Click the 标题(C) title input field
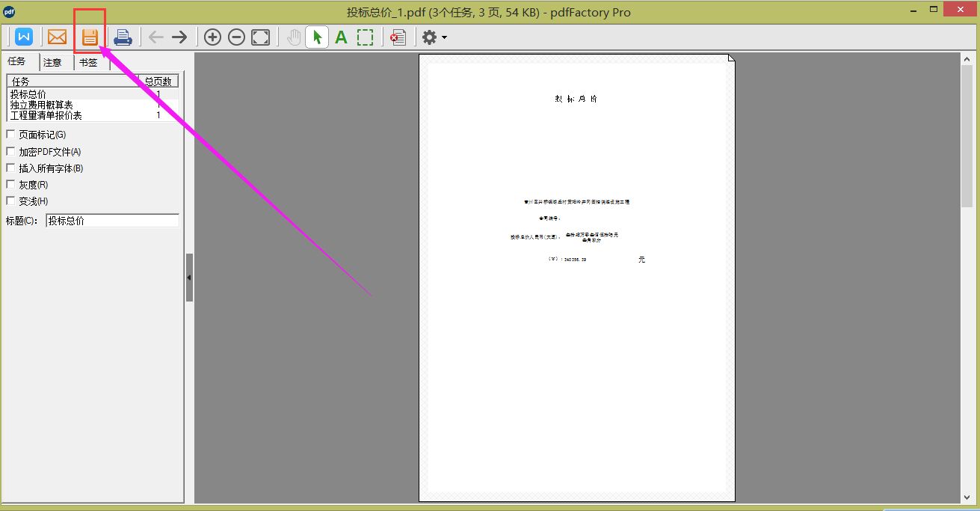 pos(112,221)
